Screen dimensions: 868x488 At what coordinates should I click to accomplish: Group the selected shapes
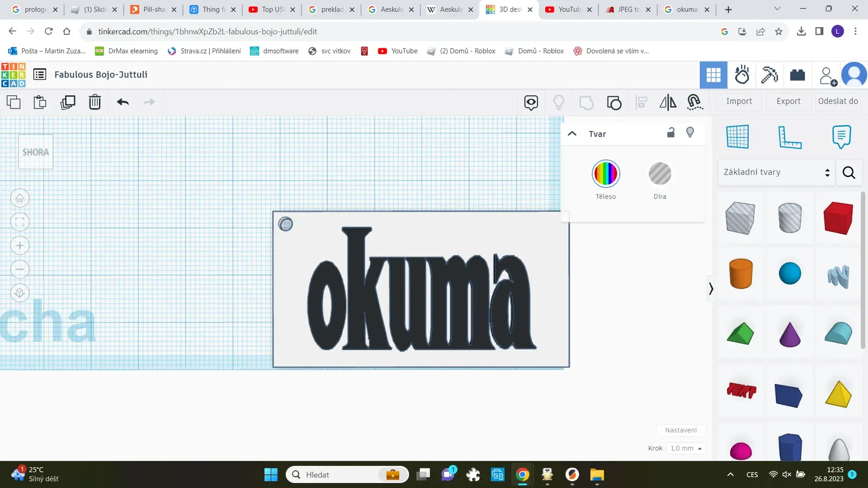586,102
